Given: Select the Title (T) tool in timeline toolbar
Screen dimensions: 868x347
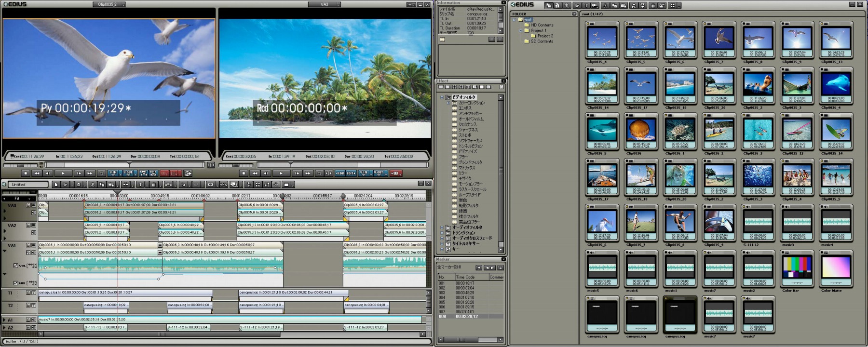Looking at the screenshot, I should (x=140, y=185).
